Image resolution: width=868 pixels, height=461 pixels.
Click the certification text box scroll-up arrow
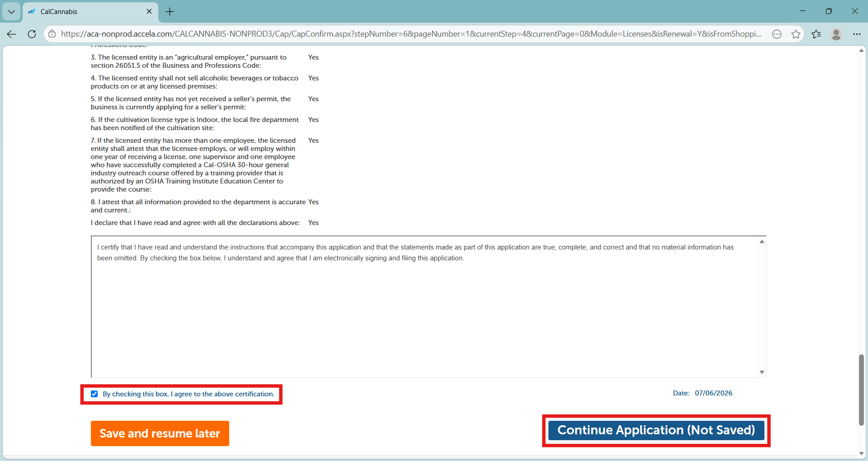tap(762, 242)
